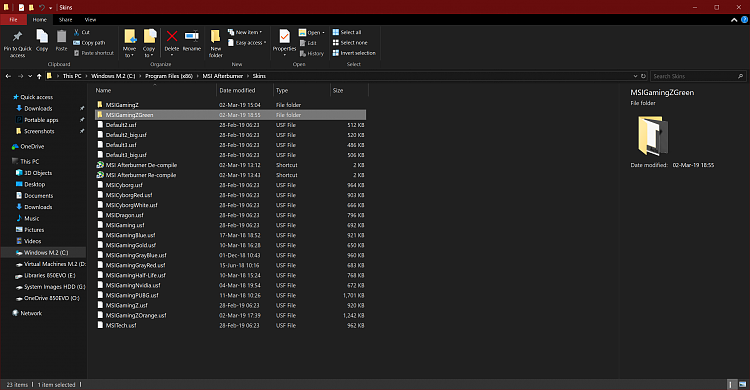Go back with the Back arrow
The height and width of the screenshot is (390, 750).
coord(8,76)
